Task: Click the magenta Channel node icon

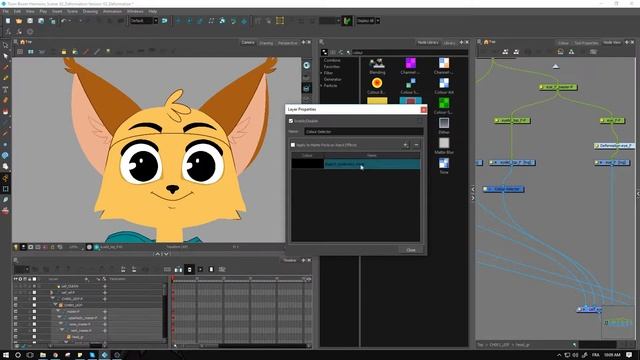Action: pyautogui.click(x=410, y=63)
